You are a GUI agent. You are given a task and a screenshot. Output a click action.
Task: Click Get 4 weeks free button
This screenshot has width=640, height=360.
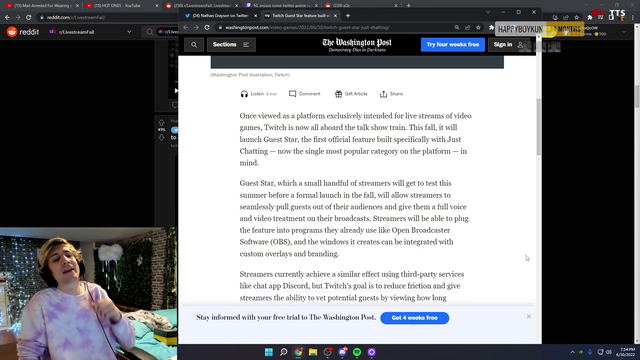(414, 318)
